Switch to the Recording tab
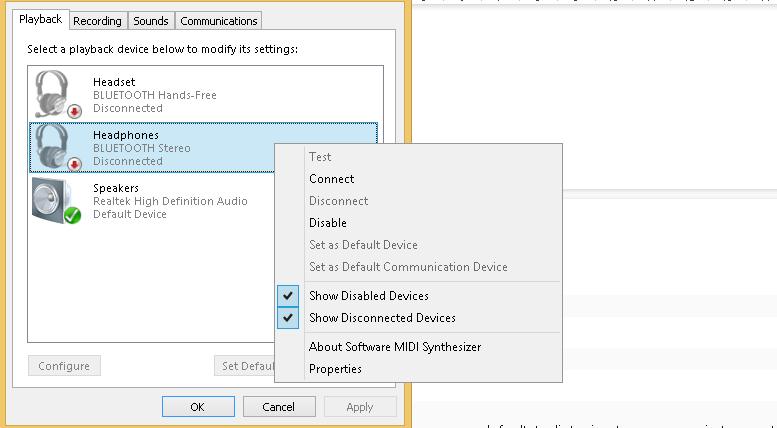Viewport: 777px width, 428px height. (x=97, y=21)
